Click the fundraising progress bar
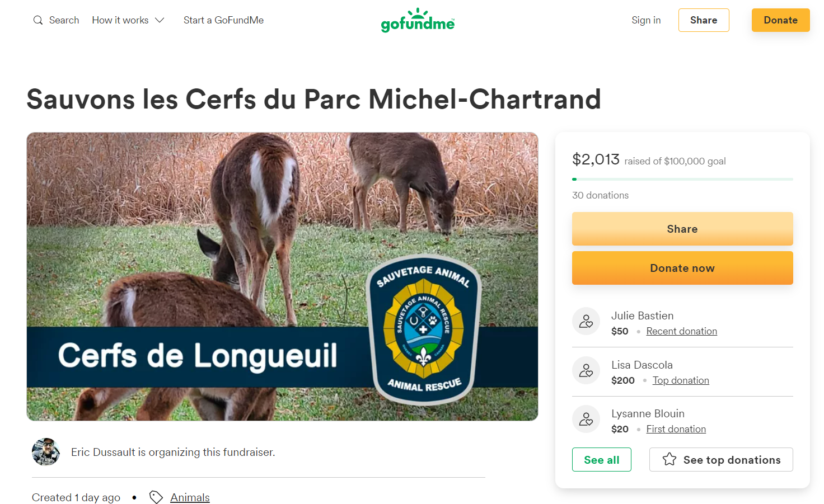Viewport: 824px width, 504px height. pyautogui.click(x=682, y=179)
